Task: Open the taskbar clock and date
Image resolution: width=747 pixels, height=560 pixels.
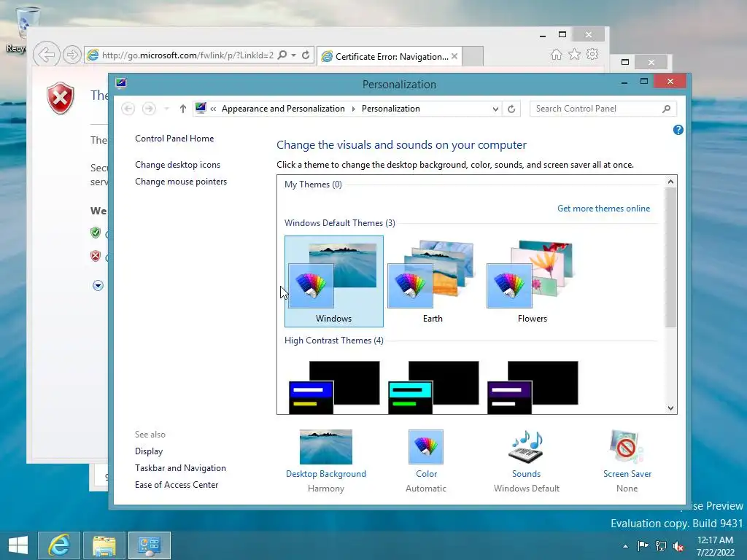Action: click(715, 545)
